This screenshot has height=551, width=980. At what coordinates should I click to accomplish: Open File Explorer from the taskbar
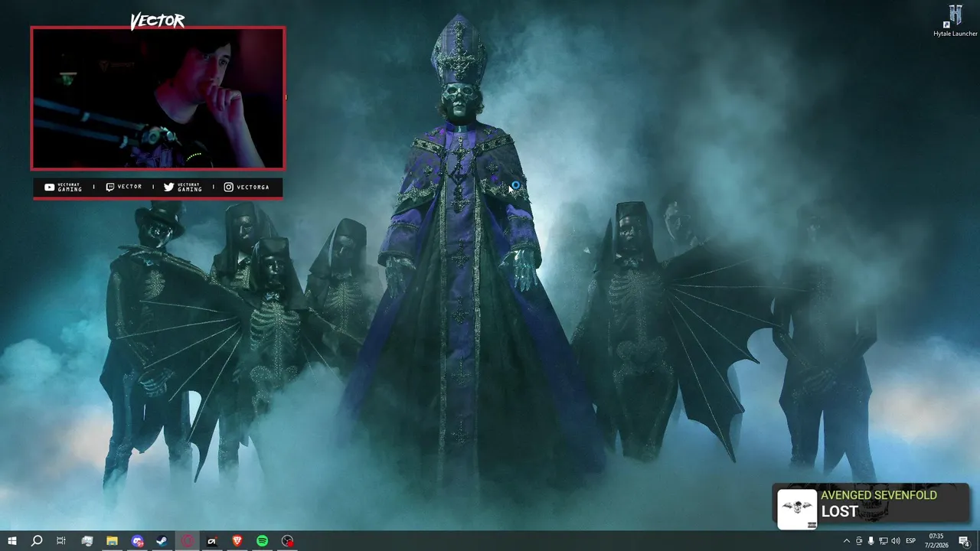[112, 541]
